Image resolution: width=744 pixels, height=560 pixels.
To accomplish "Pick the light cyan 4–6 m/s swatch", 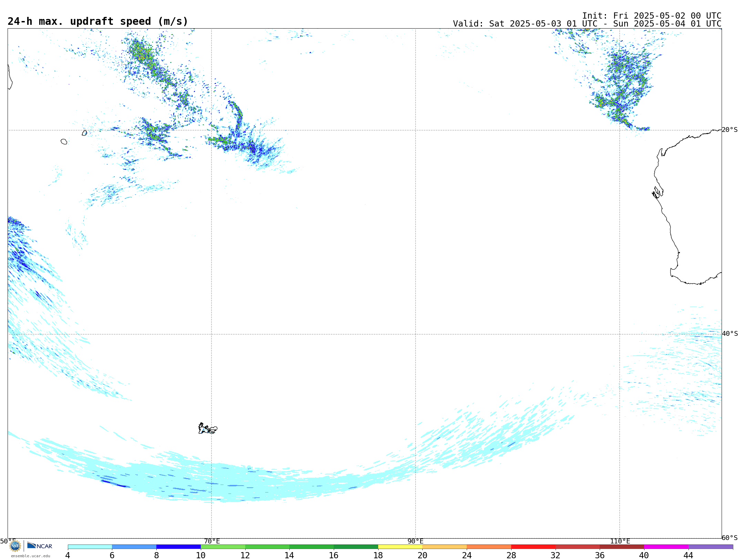I will (x=90, y=547).
